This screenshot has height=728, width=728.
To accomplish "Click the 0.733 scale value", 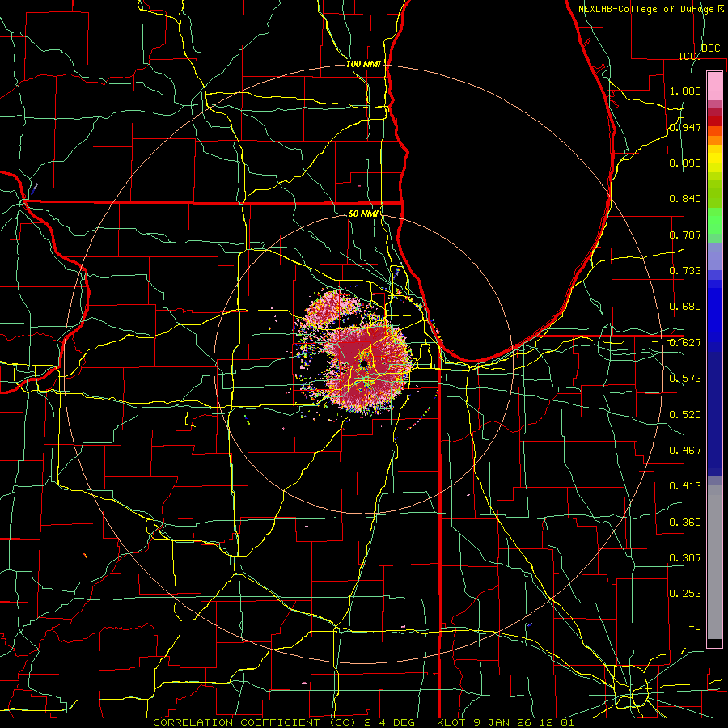I will click(685, 271).
